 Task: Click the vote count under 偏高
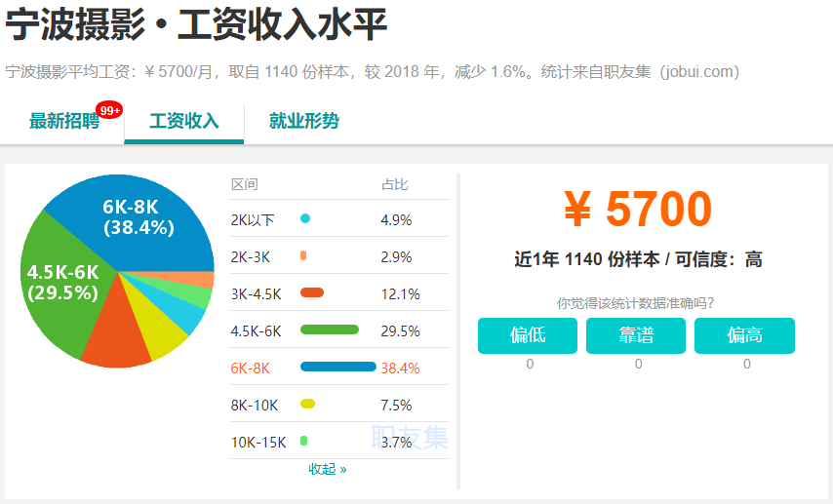[747, 364]
